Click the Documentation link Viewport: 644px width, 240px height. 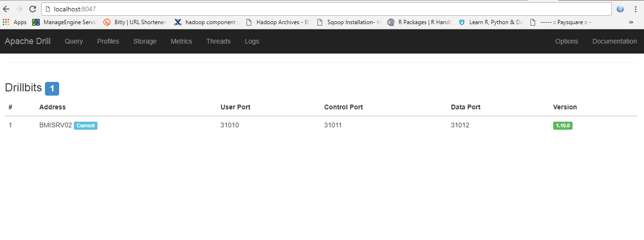pos(614,41)
